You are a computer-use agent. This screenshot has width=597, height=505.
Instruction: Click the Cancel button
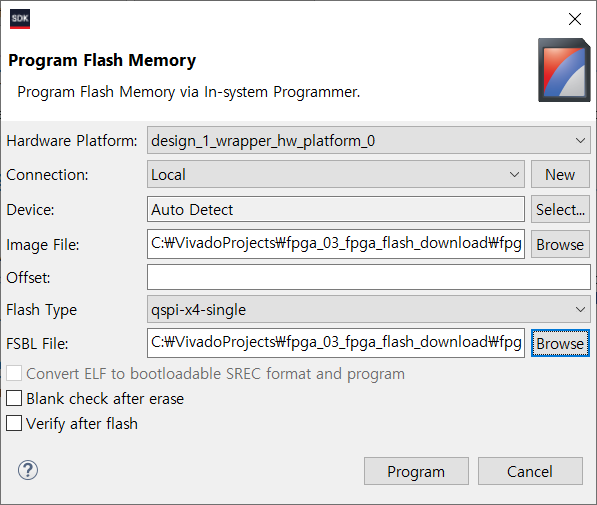point(530,471)
